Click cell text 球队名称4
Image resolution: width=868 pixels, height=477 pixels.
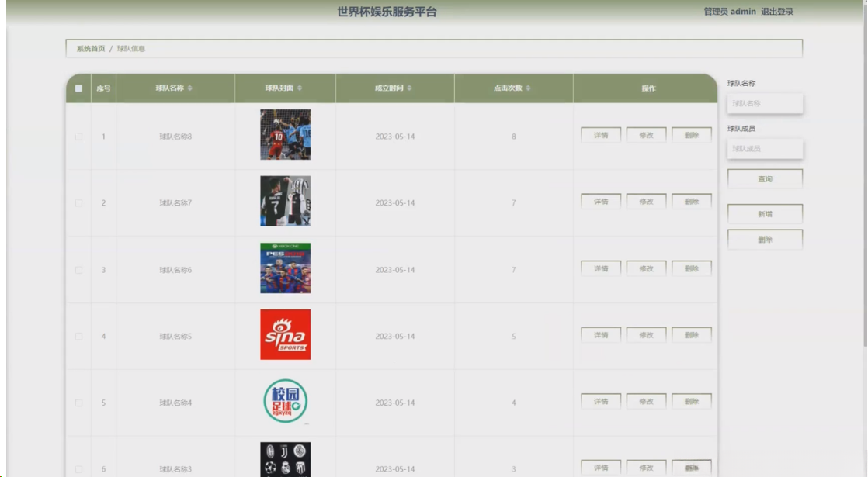(x=175, y=403)
